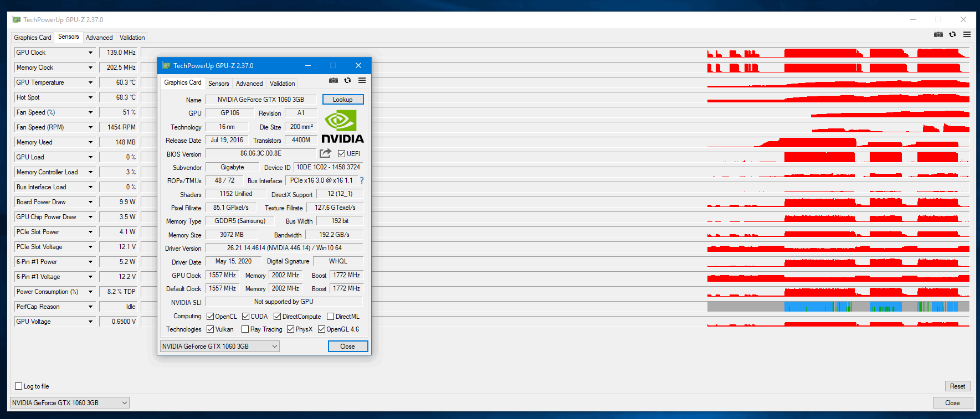Image resolution: width=980 pixels, height=419 pixels.
Task: Click the "148 MB" Memory Used reading
Action: tap(119, 142)
